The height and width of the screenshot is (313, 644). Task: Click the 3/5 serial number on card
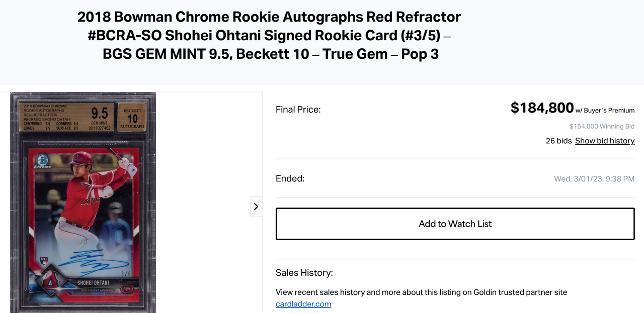(x=126, y=274)
